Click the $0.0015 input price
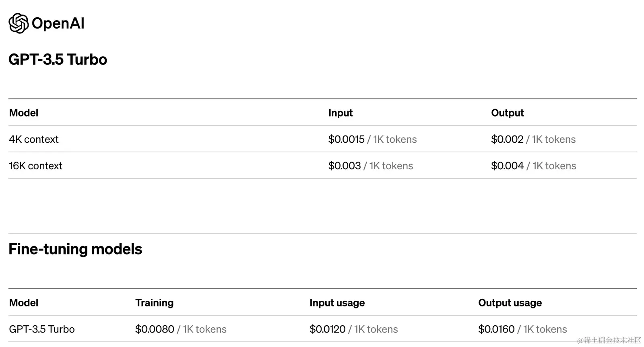 [x=347, y=140]
